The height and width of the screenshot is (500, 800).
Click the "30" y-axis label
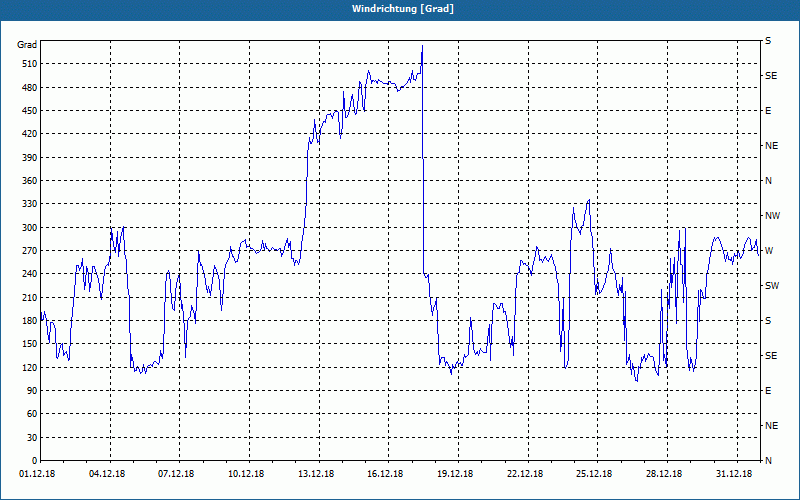pos(32,438)
